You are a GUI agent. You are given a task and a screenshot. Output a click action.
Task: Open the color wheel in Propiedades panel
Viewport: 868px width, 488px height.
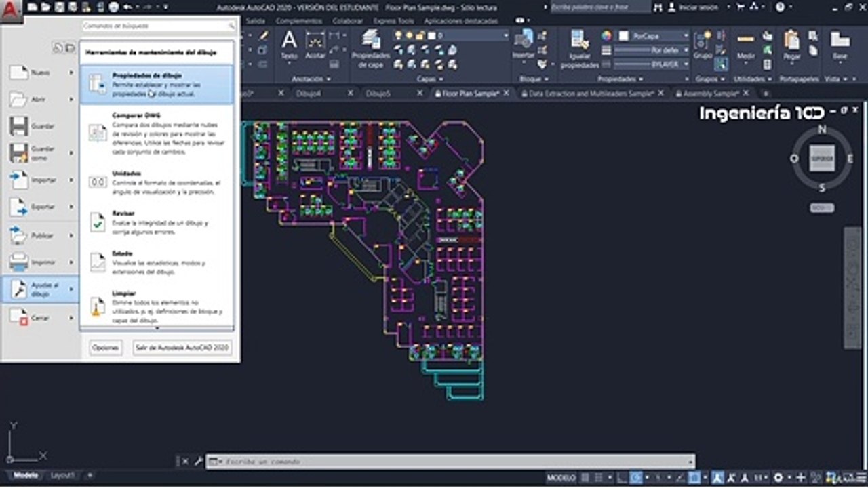tap(607, 35)
